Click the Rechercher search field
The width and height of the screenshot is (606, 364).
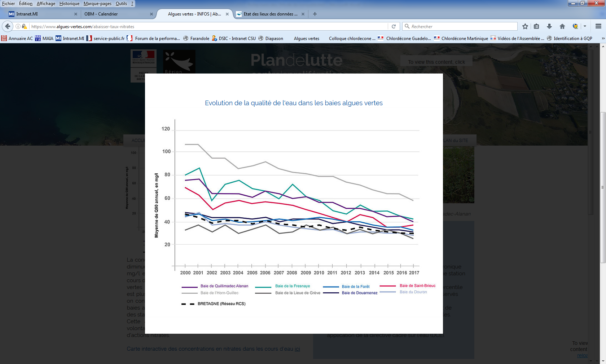pyautogui.click(x=462, y=26)
